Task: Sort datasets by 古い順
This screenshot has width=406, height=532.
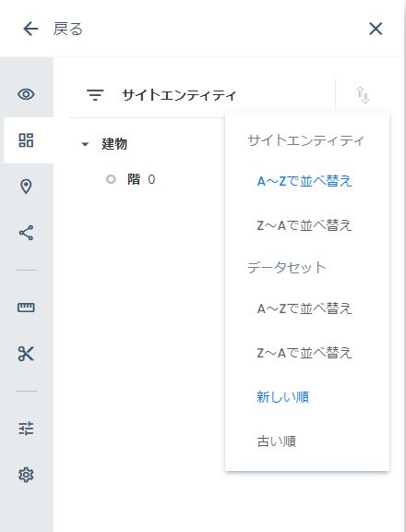Action: pyautogui.click(x=276, y=441)
